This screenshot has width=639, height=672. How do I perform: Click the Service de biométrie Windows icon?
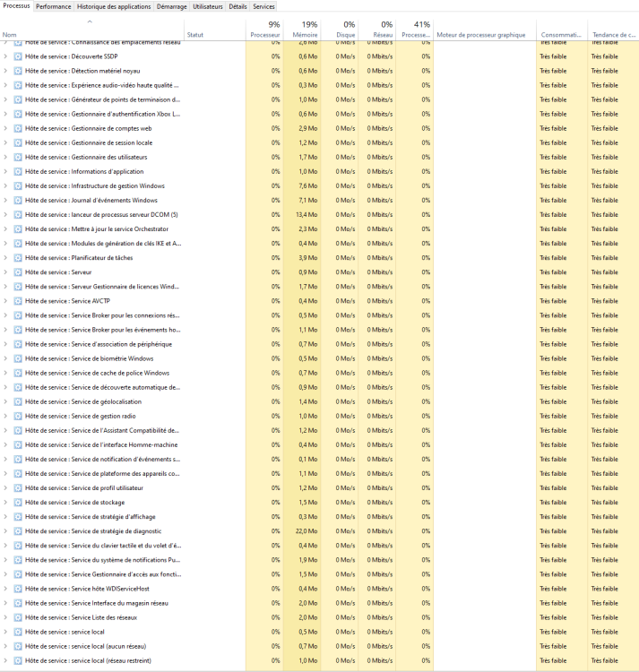click(18, 358)
